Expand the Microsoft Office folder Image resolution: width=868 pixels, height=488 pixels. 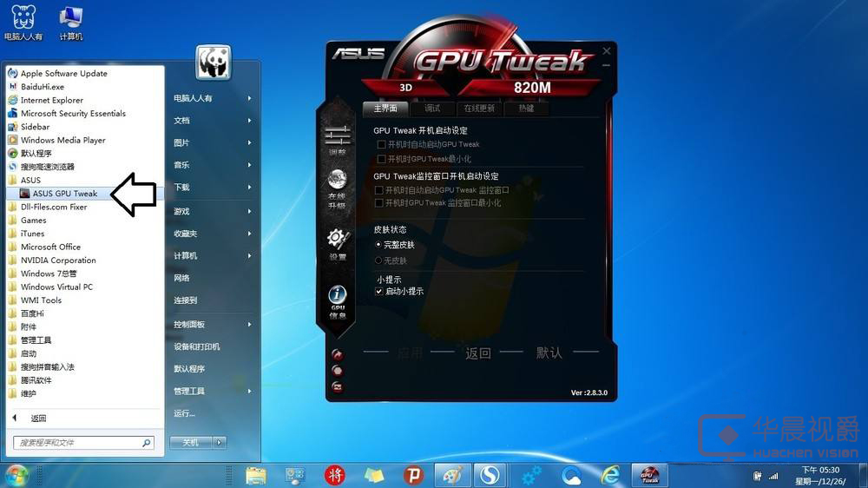click(x=50, y=247)
